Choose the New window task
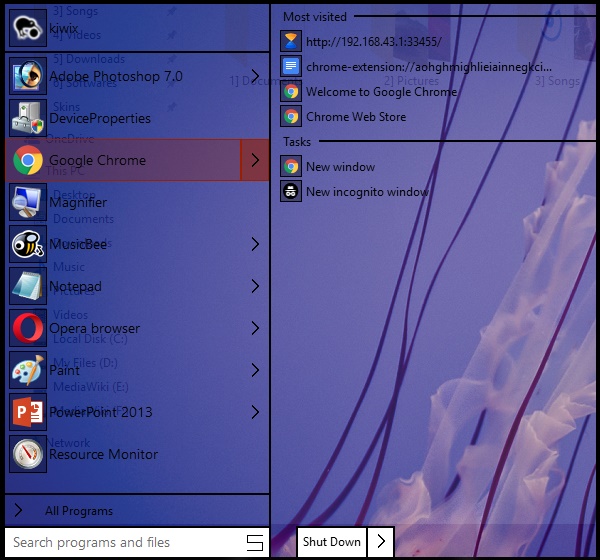This screenshot has height=560, width=600. (x=340, y=167)
